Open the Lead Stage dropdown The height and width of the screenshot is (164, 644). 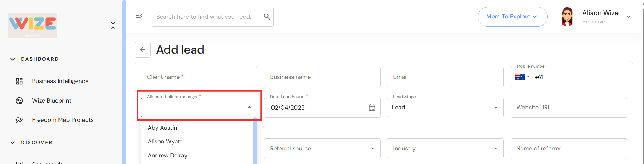(445, 108)
